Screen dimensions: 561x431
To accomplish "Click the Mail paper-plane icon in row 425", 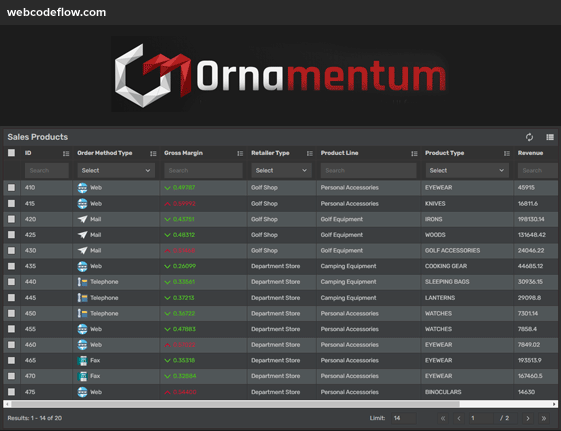I will 83,235.
